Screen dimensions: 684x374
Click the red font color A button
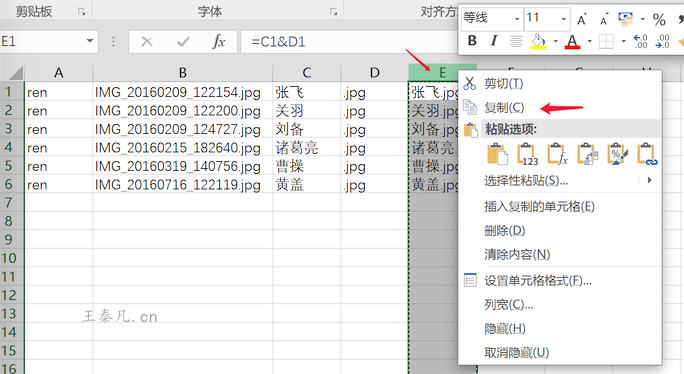[x=572, y=42]
